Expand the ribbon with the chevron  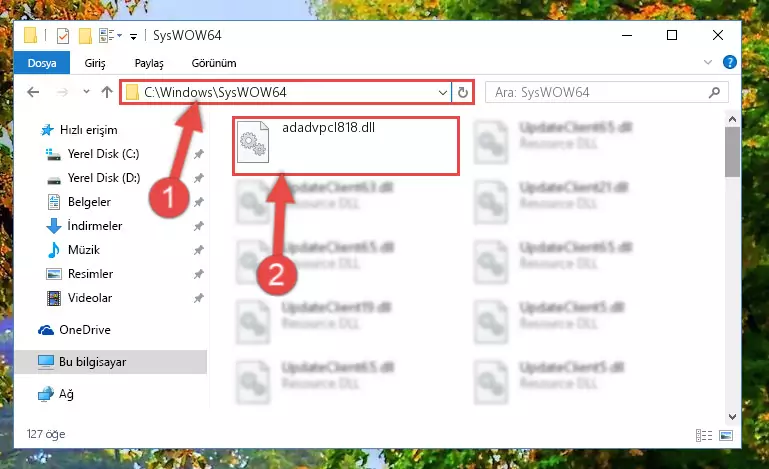point(708,62)
